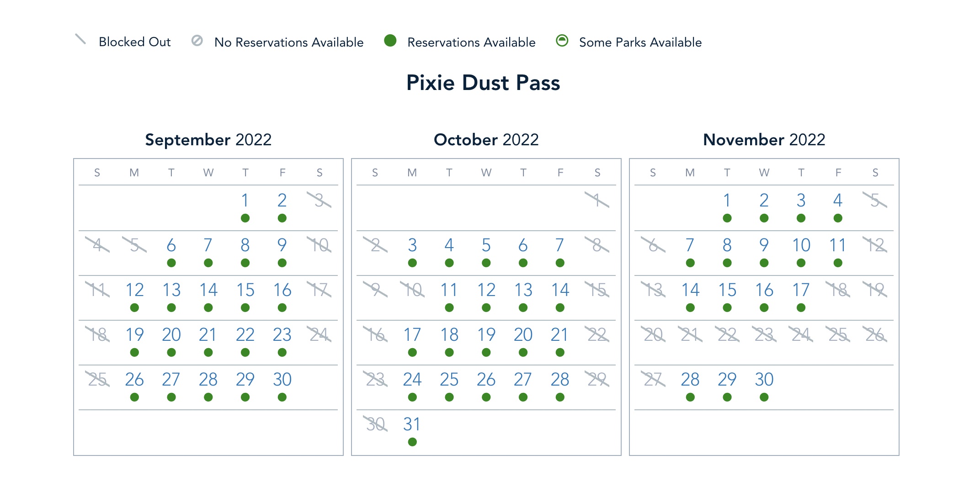Image resolution: width=980 pixels, height=487 pixels.
Task: Select November 17 date
Action: click(x=801, y=290)
